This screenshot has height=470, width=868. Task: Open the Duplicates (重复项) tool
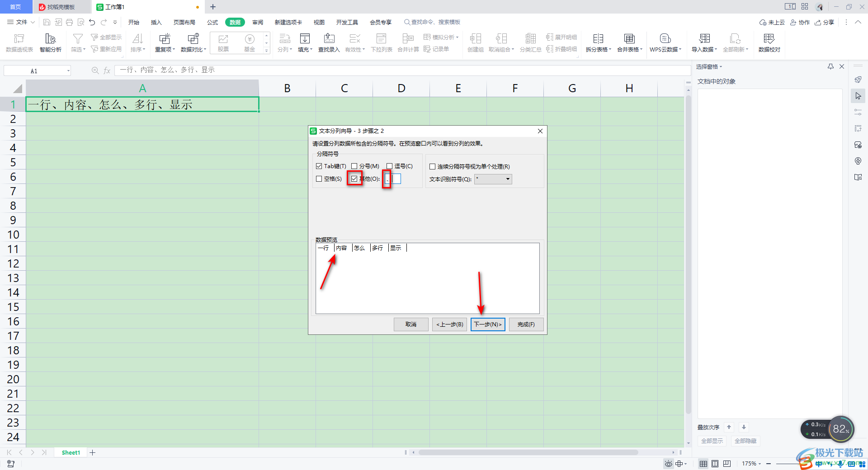click(x=165, y=43)
